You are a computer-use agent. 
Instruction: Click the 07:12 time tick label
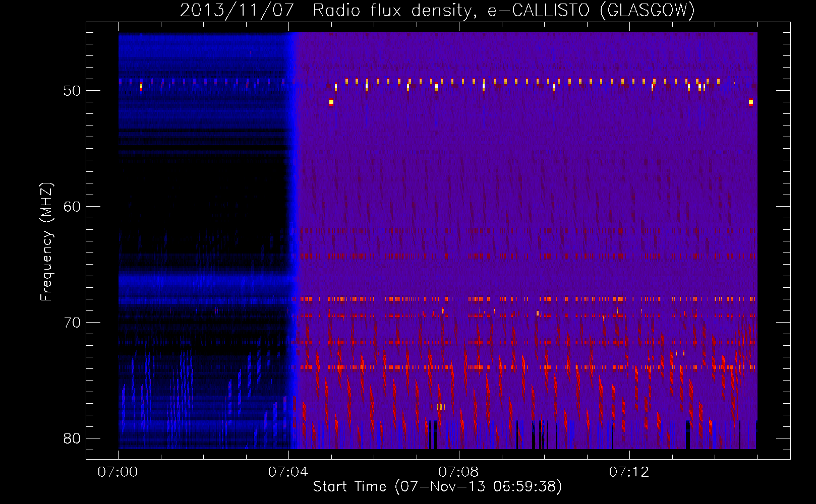click(x=629, y=472)
